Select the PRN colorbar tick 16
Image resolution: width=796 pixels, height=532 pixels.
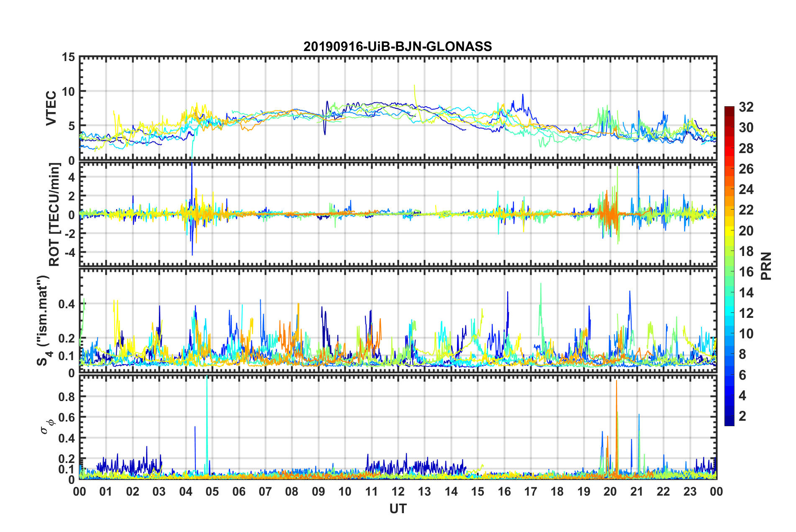746,272
